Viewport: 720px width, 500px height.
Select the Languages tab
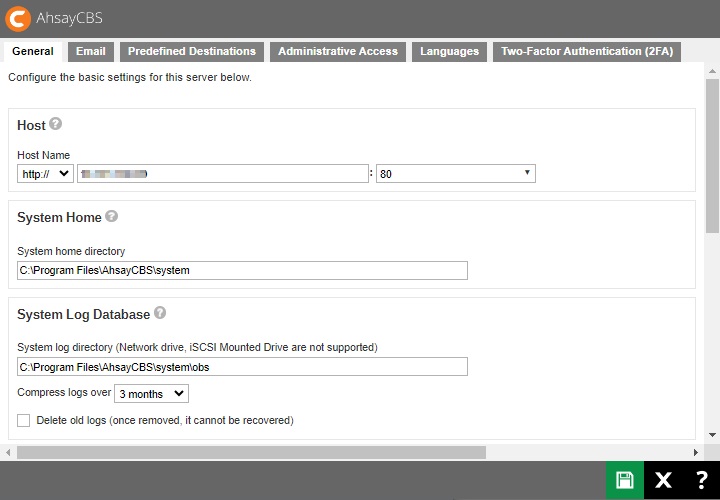[449, 52]
